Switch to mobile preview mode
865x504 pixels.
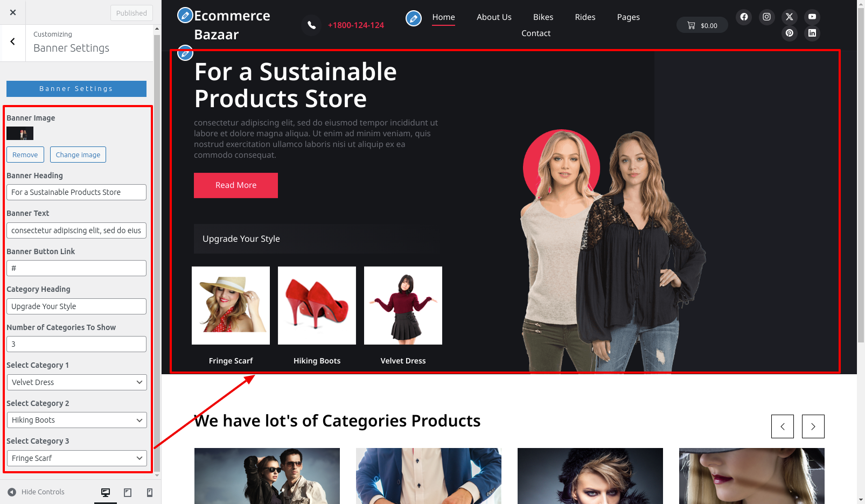(x=150, y=492)
